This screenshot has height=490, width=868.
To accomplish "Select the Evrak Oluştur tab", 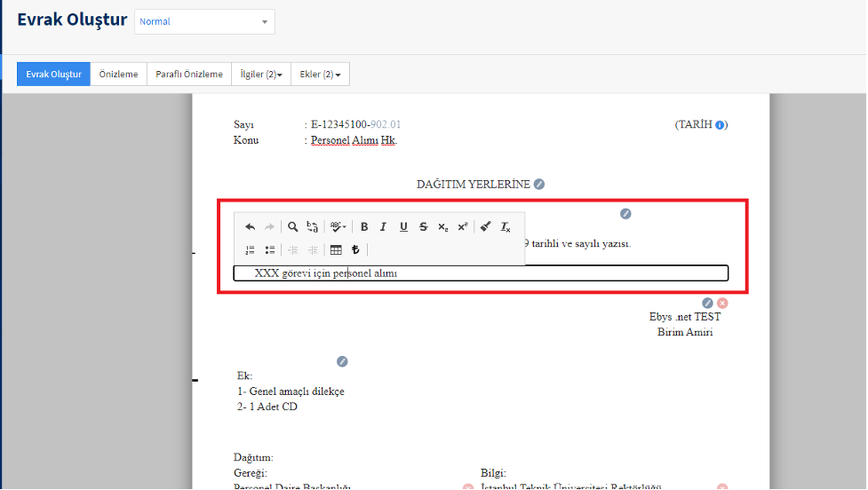I will pos(53,74).
